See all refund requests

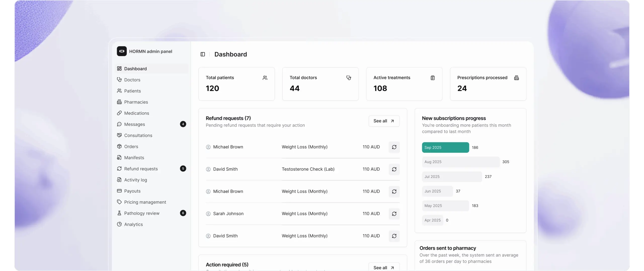click(384, 121)
